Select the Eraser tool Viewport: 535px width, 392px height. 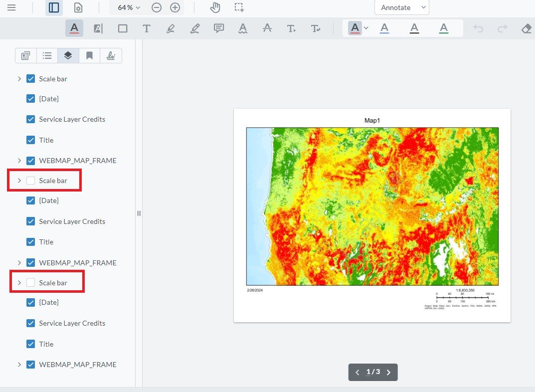pos(526,28)
